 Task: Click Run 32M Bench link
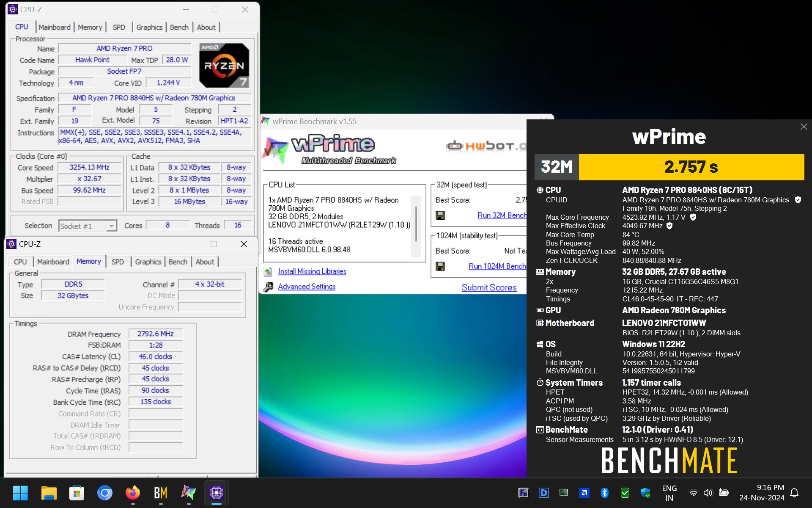point(502,215)
